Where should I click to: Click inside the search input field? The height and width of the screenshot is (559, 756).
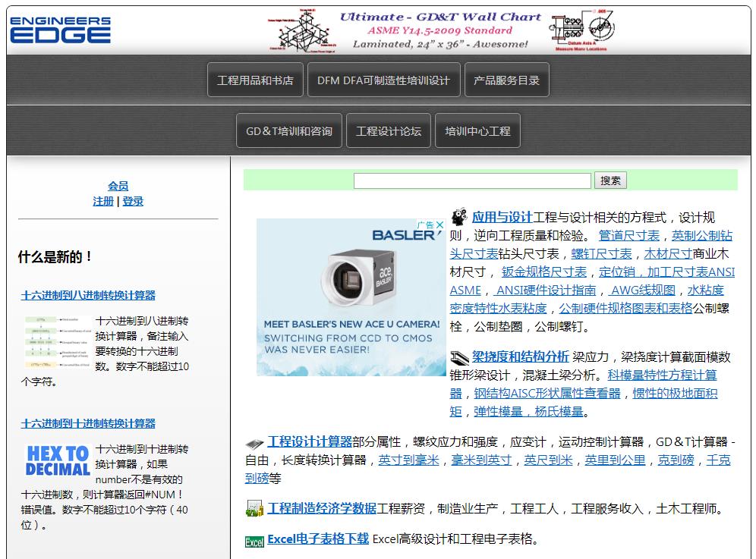point(473,180)
